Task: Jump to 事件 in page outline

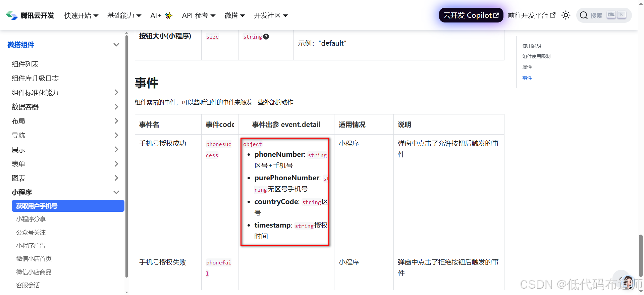Action: (x=527, y=78)
